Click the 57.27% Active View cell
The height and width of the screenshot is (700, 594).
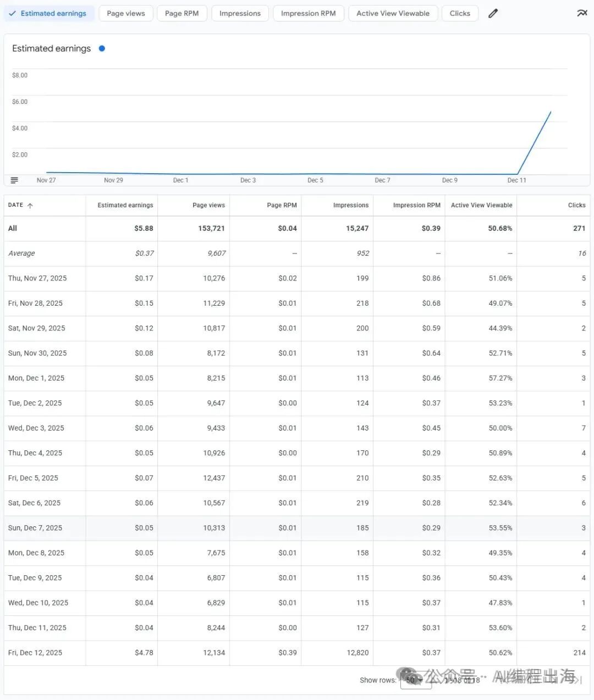point(501,378)
